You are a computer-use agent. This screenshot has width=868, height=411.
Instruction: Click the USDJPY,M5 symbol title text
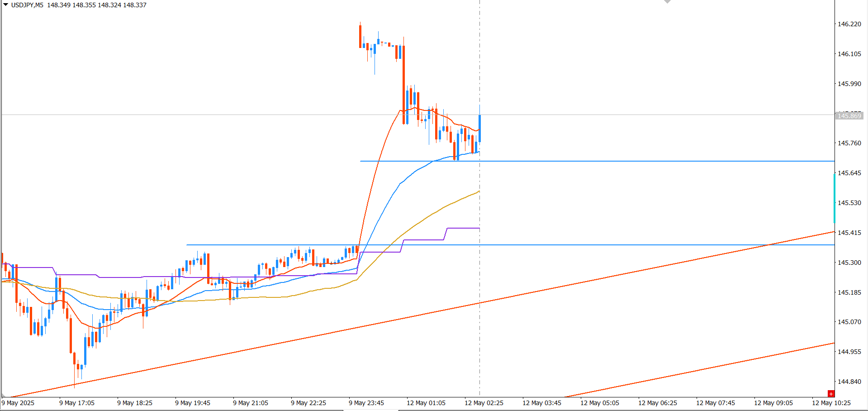(27, 5)
